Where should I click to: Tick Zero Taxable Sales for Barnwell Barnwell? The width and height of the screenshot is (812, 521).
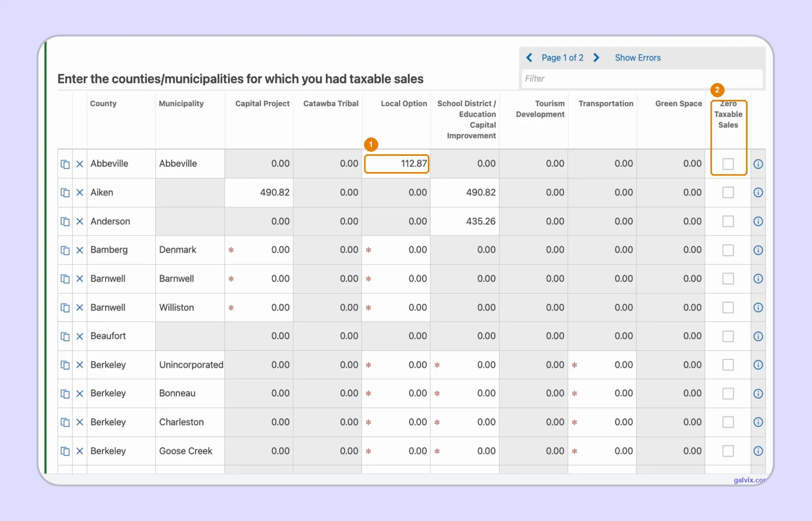tap(728, 279)
